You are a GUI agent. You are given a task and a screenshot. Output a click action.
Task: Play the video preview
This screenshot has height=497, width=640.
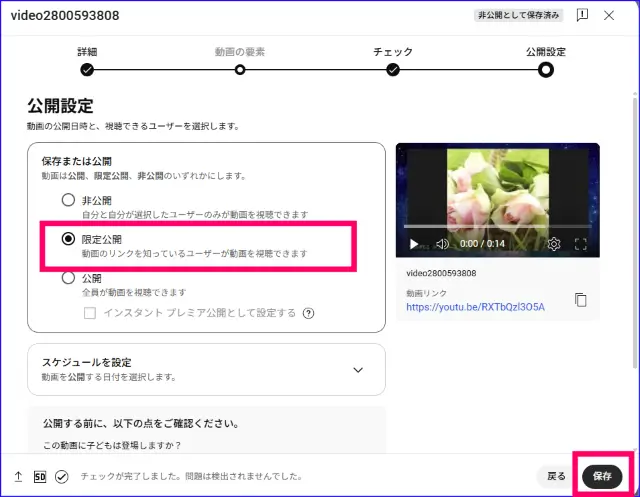[x=414, y=244]
